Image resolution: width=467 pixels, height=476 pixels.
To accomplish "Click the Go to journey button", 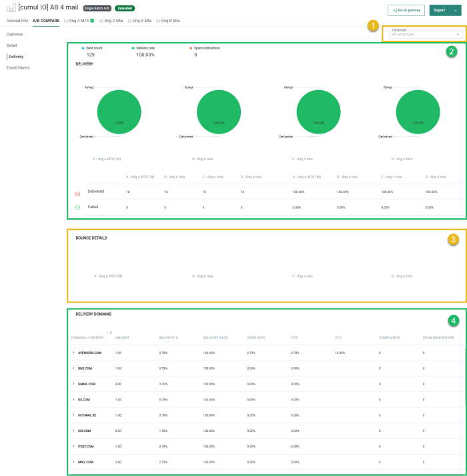I will pos(406,10).
